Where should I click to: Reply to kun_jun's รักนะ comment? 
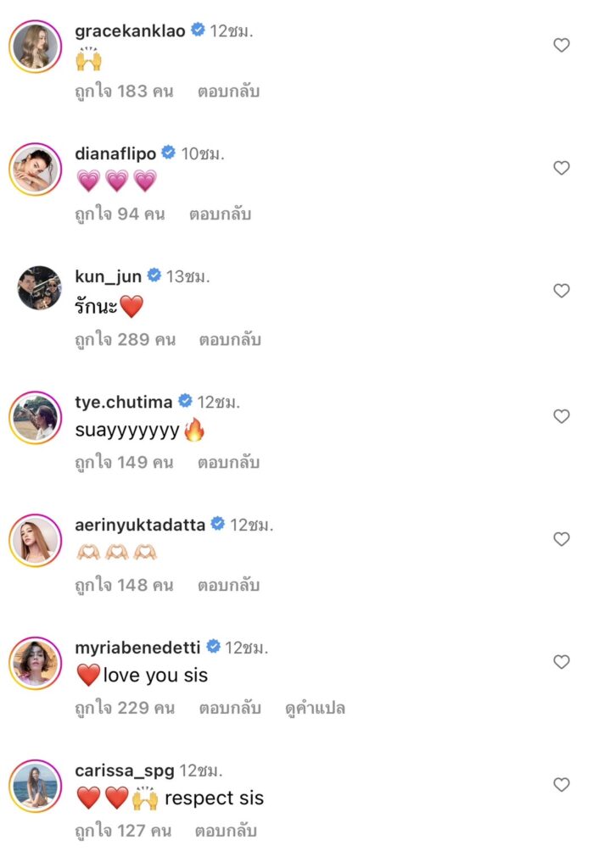[230, 340]
